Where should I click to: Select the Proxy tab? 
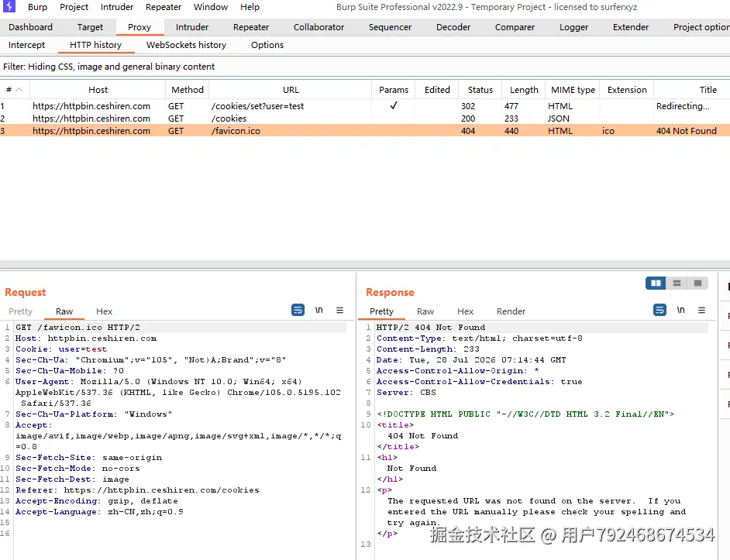click(x=139, y=27)
